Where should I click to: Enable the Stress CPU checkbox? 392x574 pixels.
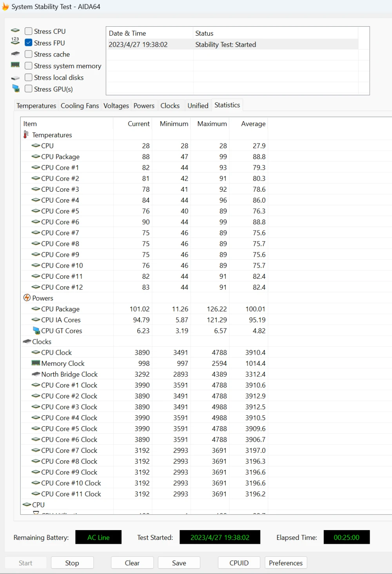point(29,31)
